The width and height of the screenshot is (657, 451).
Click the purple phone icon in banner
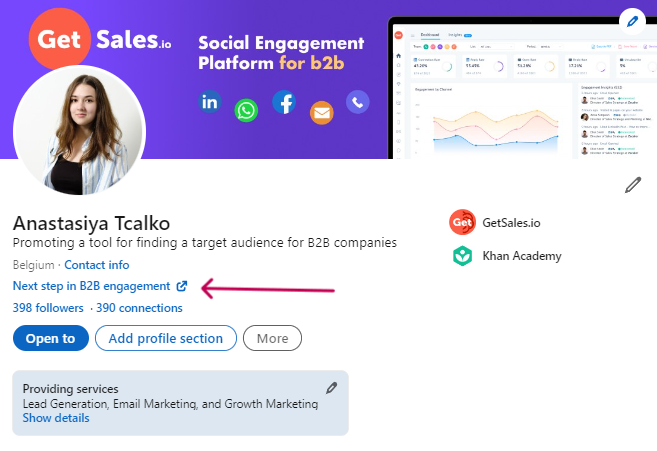coord(357,102)
